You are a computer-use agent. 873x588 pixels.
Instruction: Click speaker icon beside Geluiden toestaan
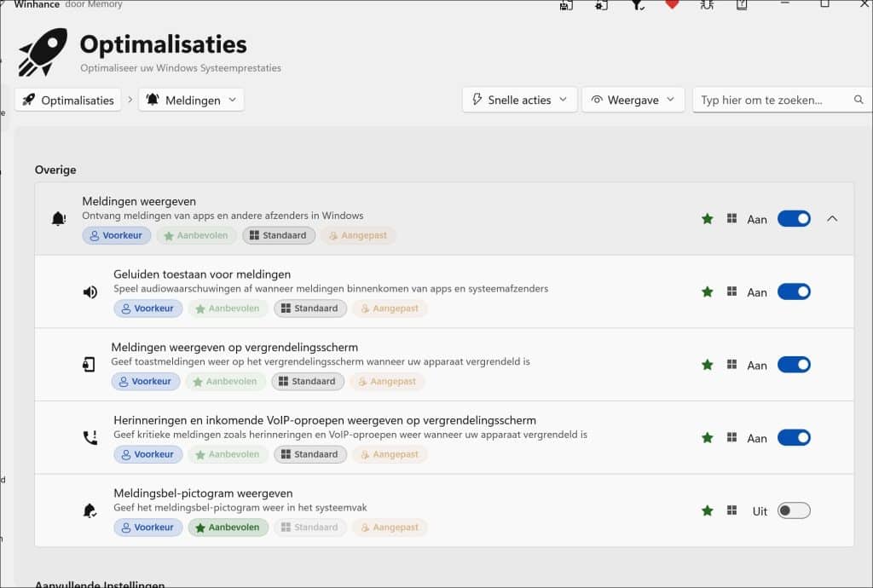(90, 292)
